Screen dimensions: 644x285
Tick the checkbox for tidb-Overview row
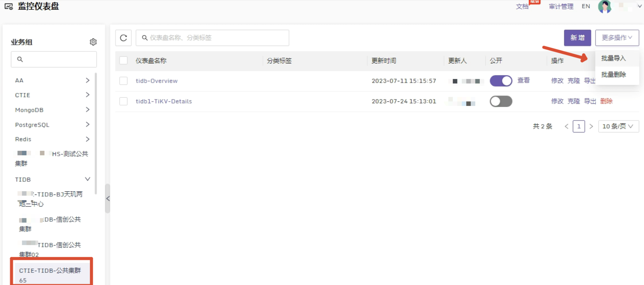[123, 81]
